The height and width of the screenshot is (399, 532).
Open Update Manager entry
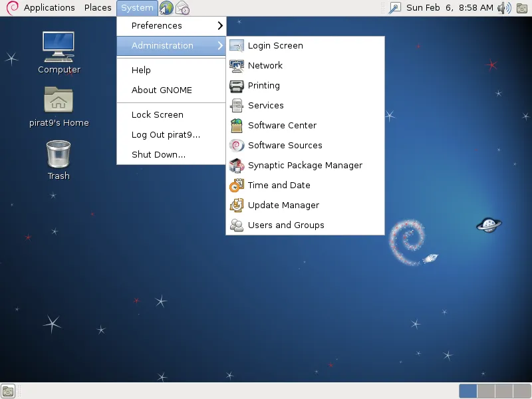(283, 205)
